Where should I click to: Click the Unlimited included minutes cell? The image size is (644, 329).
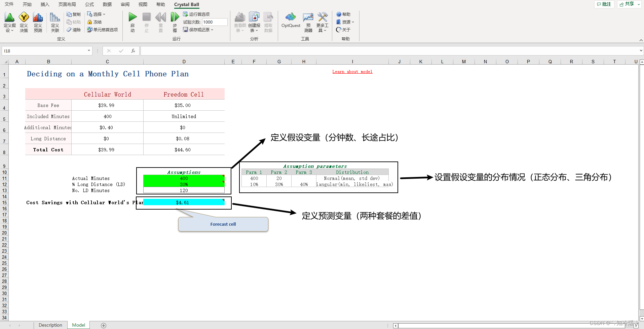point(184,116)
